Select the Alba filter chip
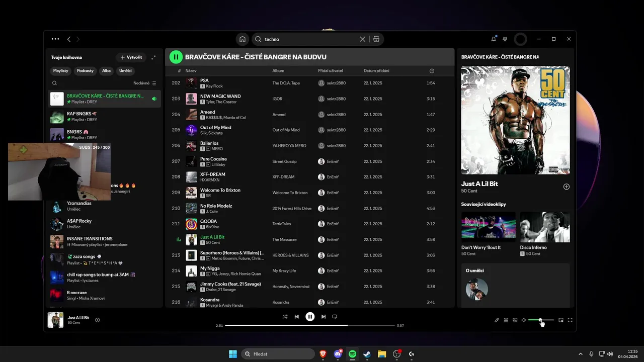This screenshot has width=644, height=362. (x=106, y=71)
